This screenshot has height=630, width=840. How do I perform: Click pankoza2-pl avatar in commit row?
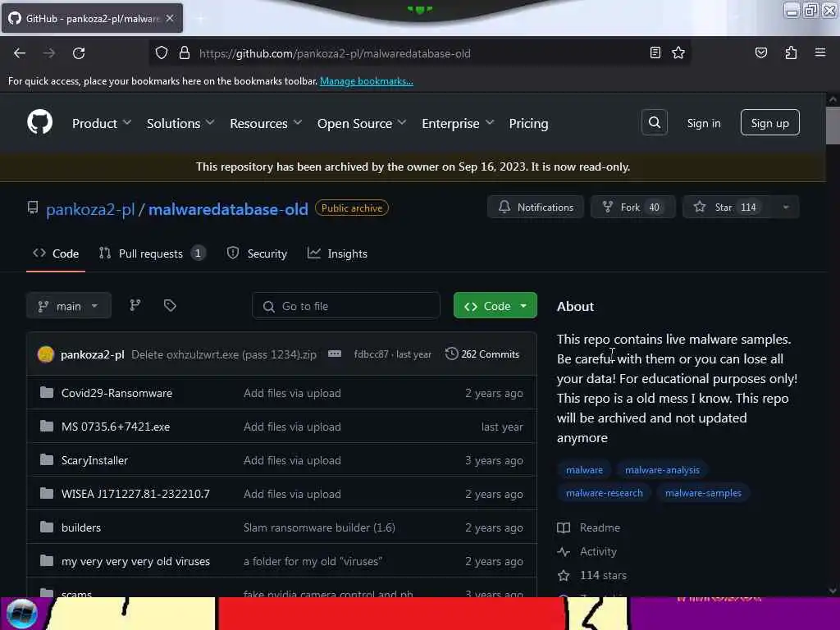pyautogui.click(x=46, y=354)
